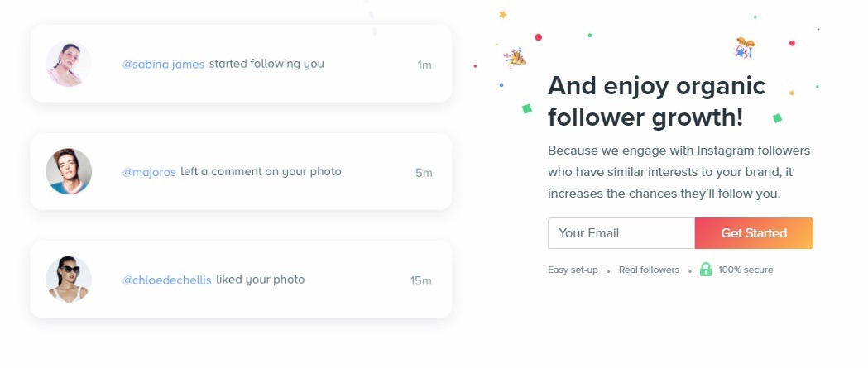Click the 15m notification timestamp

(x=421, y=280)
